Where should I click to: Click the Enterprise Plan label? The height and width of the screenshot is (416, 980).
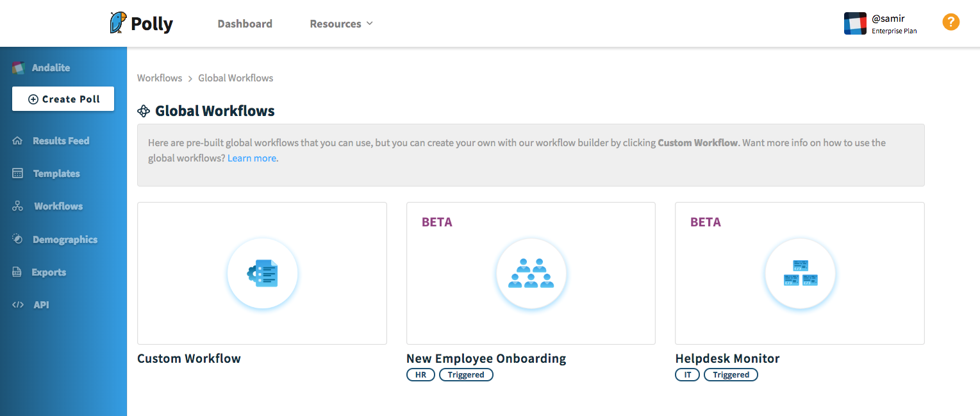[894, 31]
